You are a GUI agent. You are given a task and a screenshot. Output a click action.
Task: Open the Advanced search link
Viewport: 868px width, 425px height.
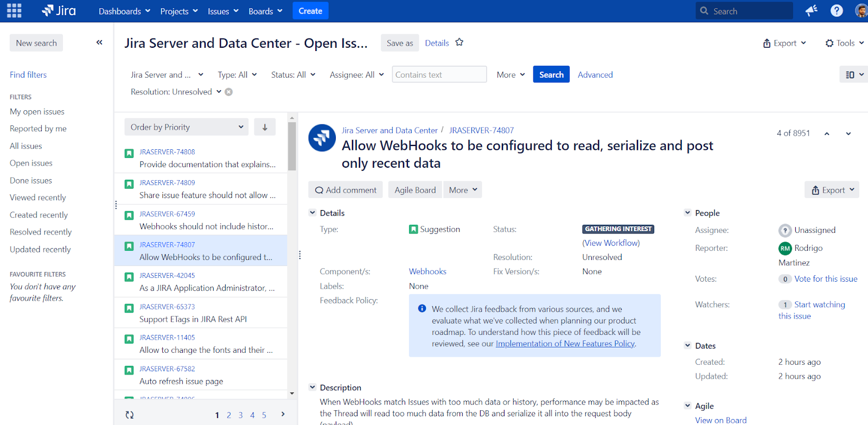pos(595,74)
